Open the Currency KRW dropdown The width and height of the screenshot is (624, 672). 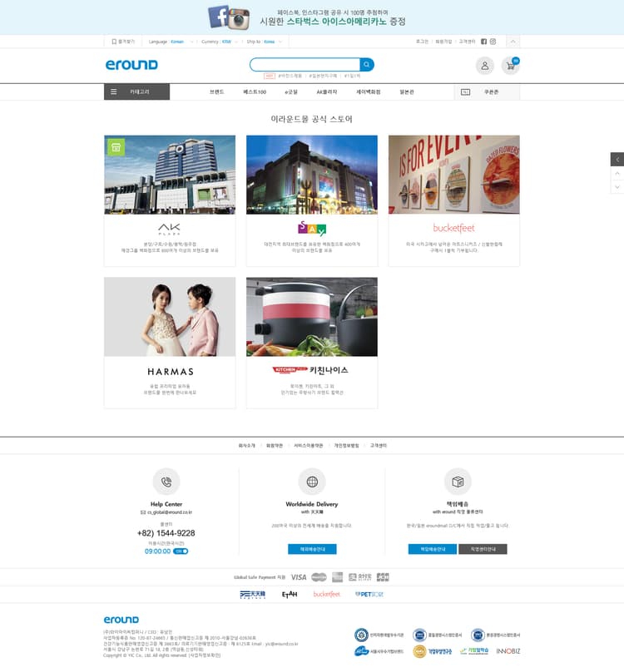[220, 42]
